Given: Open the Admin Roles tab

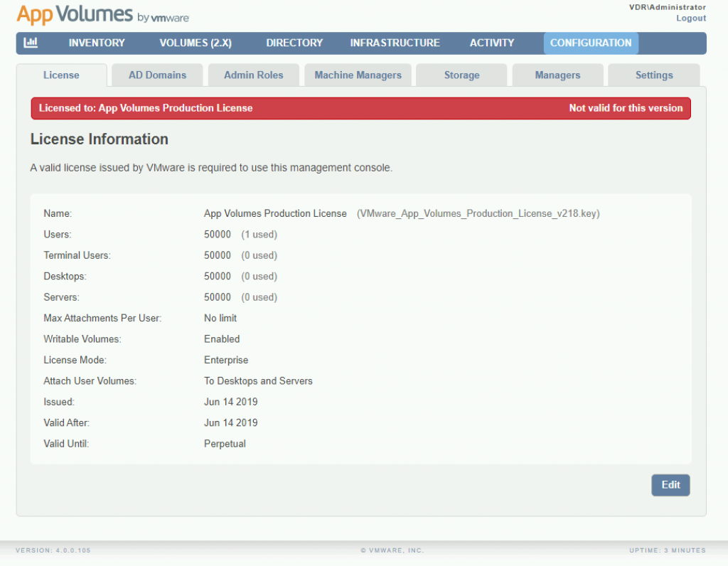Looking at the screenshot, I should click(x=253, y=75).
